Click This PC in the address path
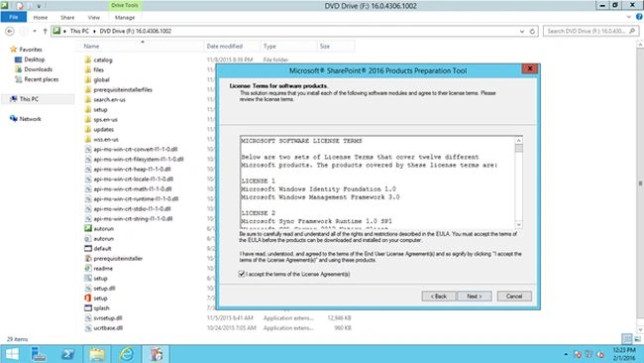 (x=79, y=31)
